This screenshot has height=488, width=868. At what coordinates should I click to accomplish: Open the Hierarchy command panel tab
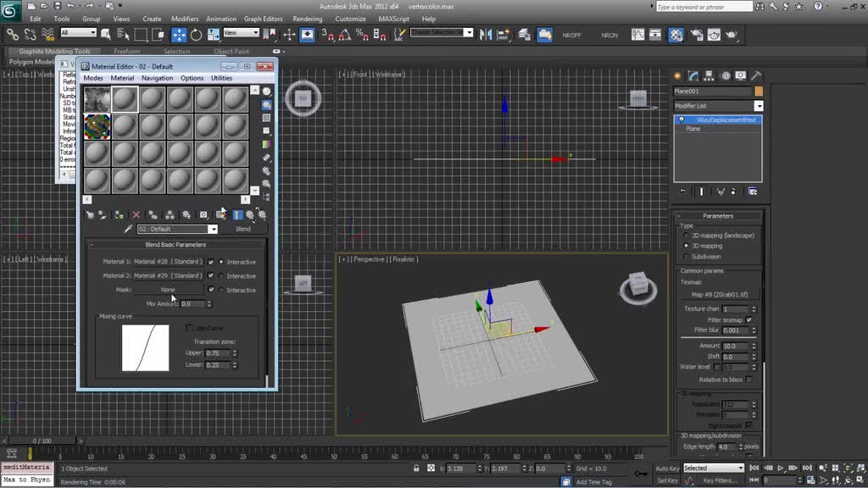tap(709, 75)
